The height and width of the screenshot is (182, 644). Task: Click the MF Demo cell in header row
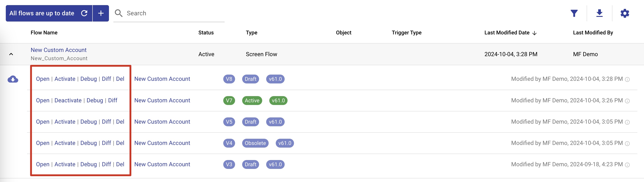click(585, 54)
